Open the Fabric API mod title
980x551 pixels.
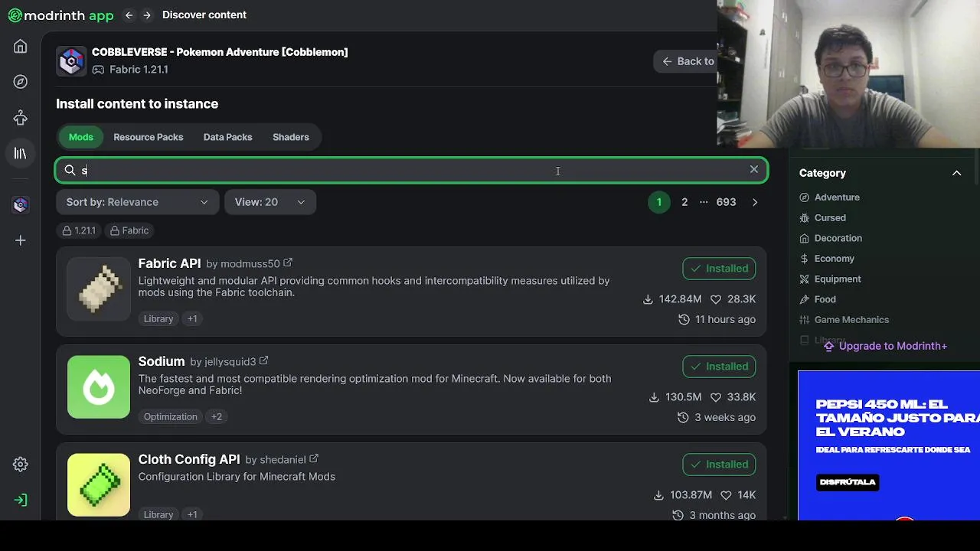pyautogui.click(x=169, y=263)
